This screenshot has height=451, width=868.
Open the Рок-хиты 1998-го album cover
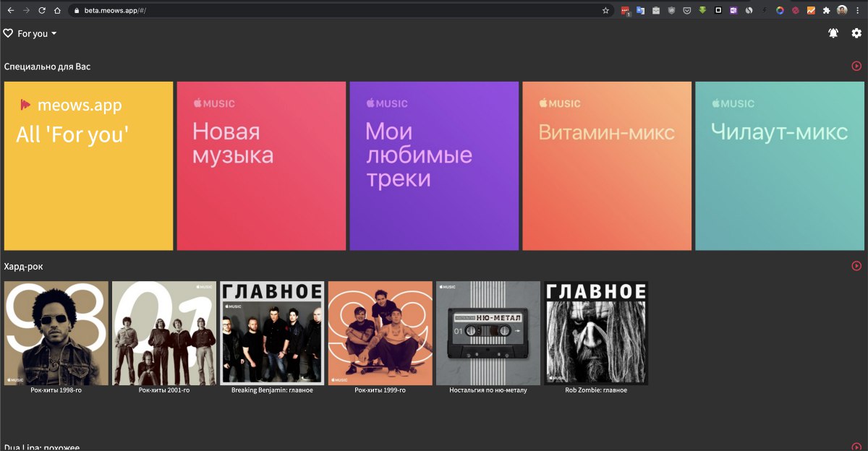pyautogui.click(x=56, y=333)
